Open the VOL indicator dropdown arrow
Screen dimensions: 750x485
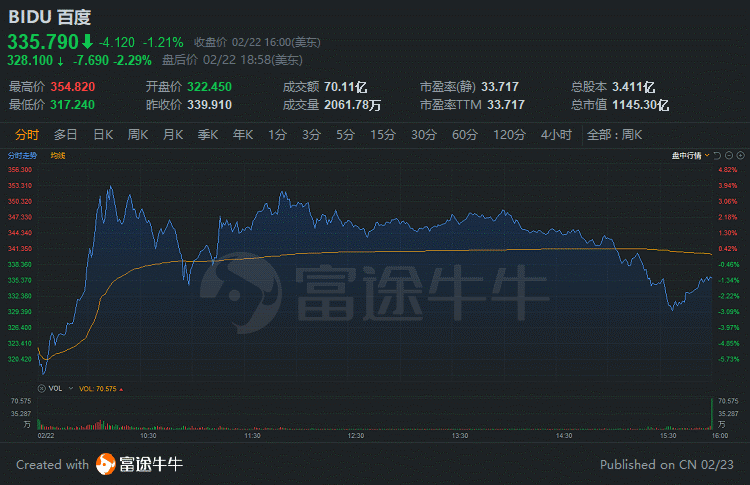[71, 388]
